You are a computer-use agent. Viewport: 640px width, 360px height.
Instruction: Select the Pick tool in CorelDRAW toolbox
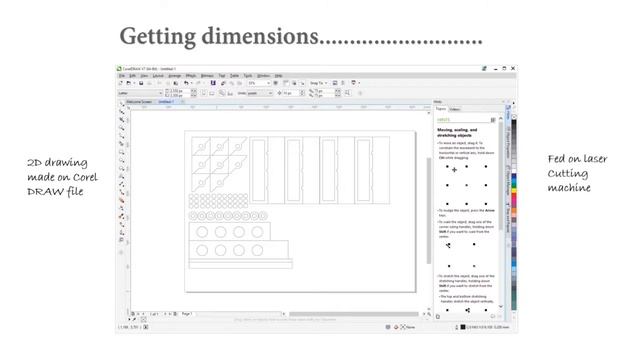[122, 104]
